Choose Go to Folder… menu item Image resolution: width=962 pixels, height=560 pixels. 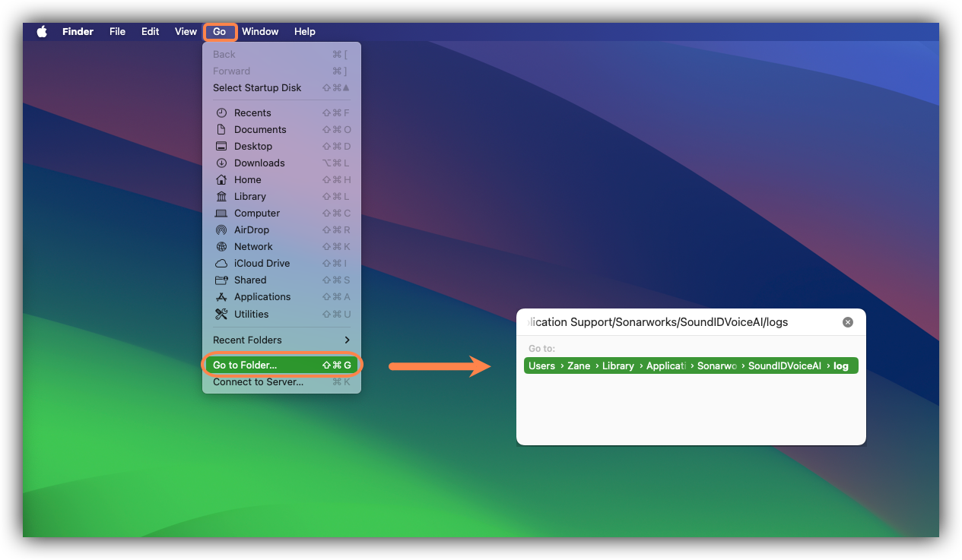point(281,365)
